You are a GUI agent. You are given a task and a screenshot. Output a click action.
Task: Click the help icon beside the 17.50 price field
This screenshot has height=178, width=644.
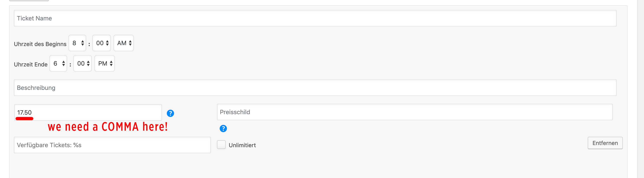(x=170, y=113)
